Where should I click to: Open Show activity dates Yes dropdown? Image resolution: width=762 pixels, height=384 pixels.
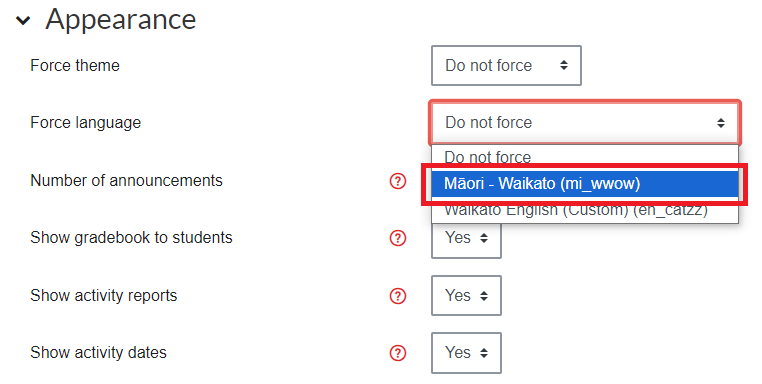[x=466, y=353]
